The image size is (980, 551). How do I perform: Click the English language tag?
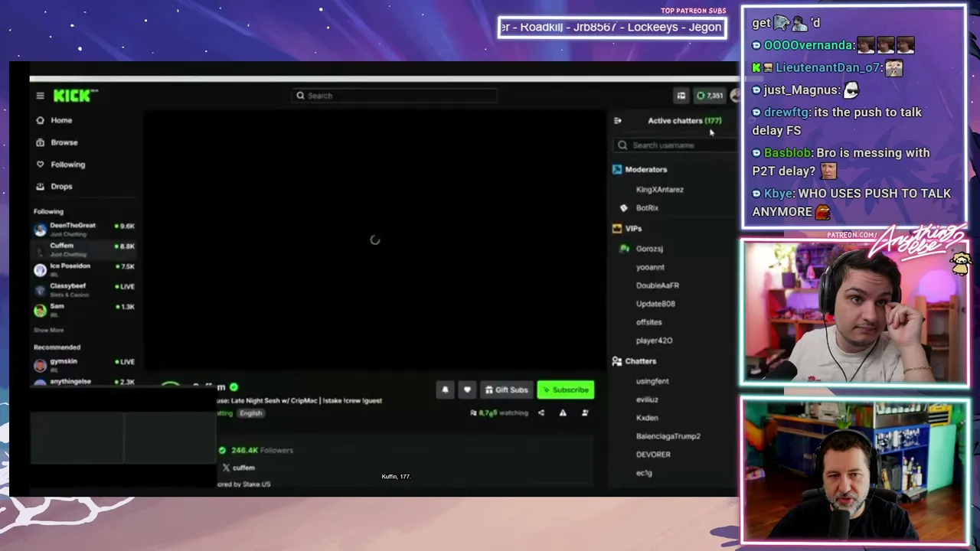[x=250, y=413]
